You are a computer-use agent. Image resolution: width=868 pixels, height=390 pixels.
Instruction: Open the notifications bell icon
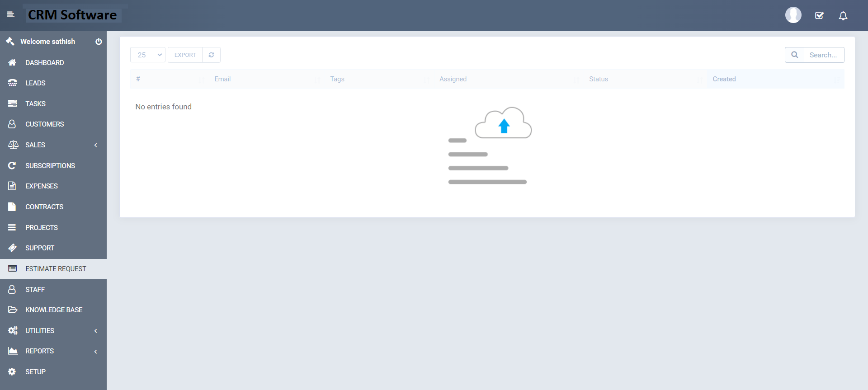tap(843, 16)
